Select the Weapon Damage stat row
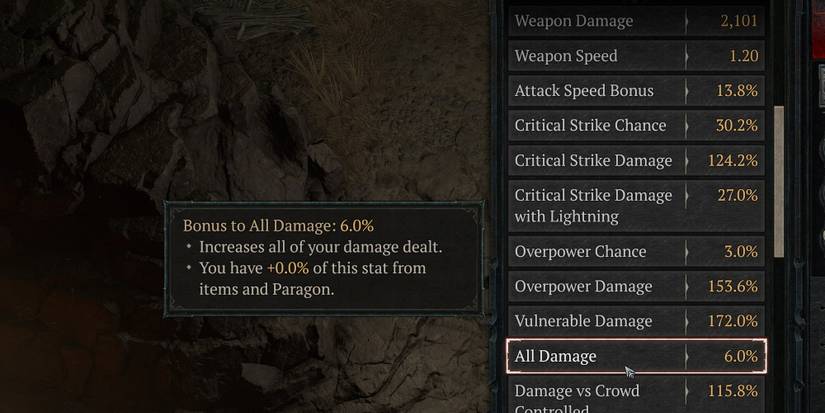 click(636, 21)
